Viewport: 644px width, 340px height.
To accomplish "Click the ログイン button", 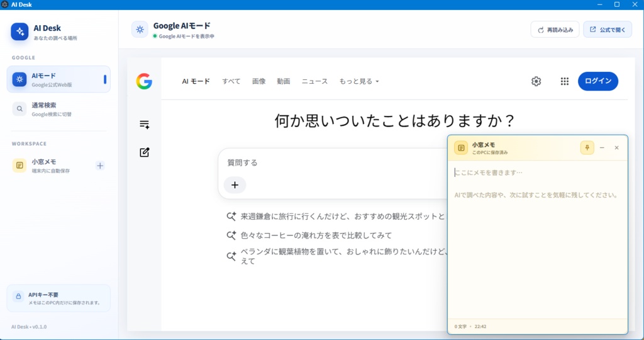I will click(x=598, y=81).
